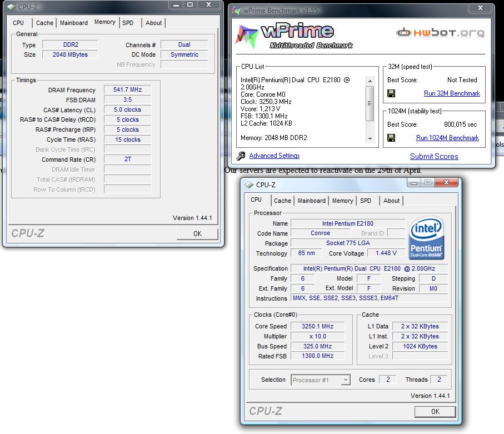Image resolution: width=504 pixels, height=434 pixels.
Task: Click the Command Rate value 2T
Action: pyautogui.click(x=128, y=159)
